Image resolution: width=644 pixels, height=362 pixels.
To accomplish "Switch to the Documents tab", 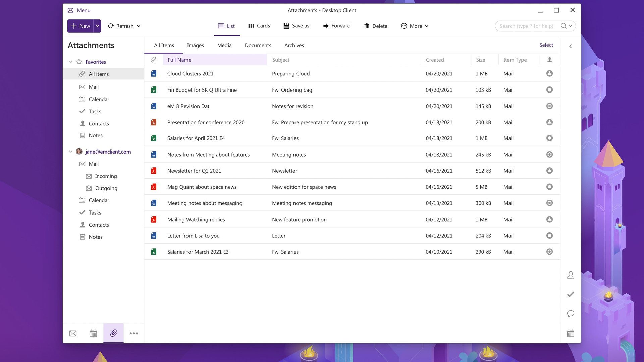I will 258,45.
